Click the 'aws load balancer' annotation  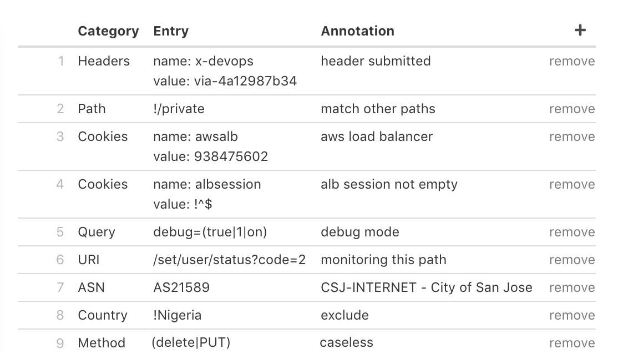click(377, 136)
